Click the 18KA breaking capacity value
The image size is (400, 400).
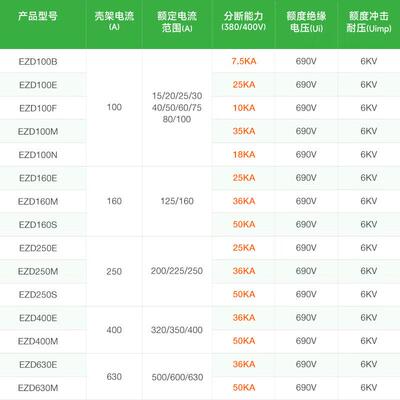[244, 154]
